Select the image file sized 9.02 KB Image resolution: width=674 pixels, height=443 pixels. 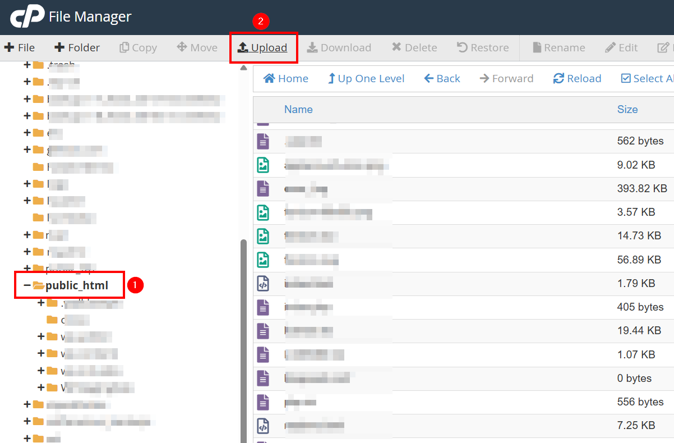pos(463,165)
